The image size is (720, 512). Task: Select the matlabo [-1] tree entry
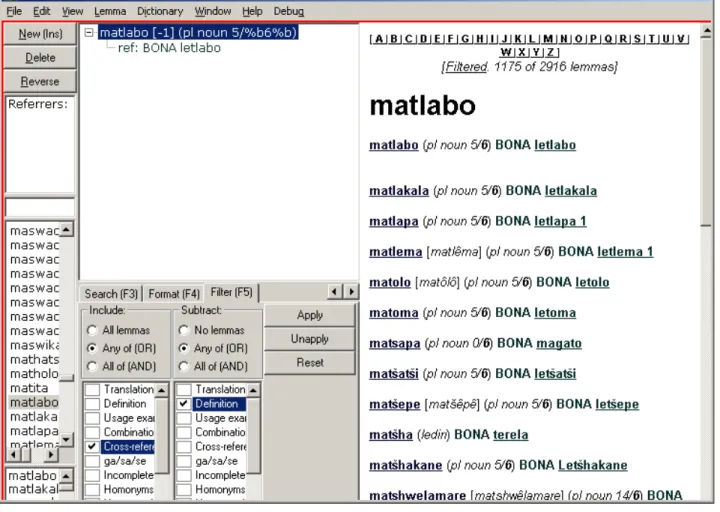198,33
